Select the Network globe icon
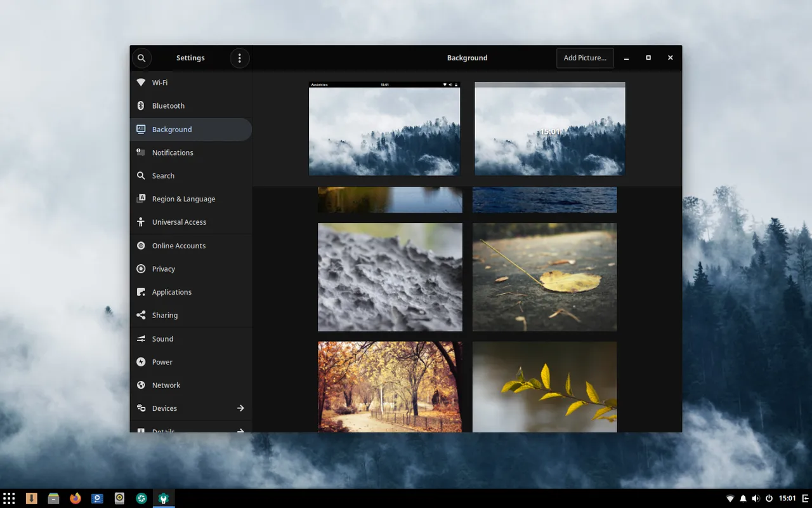The width and height of the screenshot is (812, 508). tap(141, 385)
